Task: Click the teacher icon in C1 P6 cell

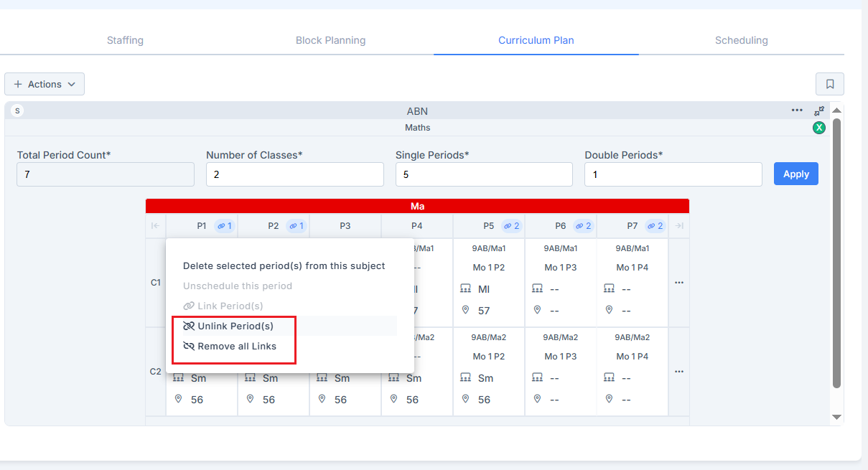Action: 537,289
